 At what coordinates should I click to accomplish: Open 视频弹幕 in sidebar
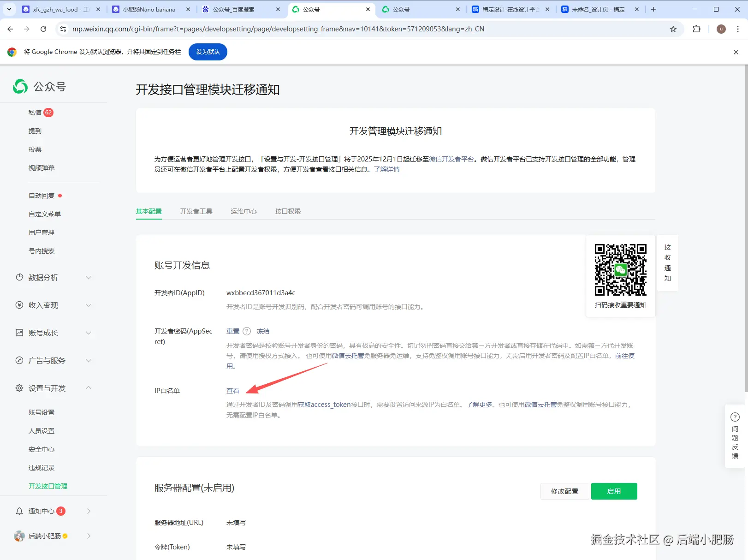42,168
